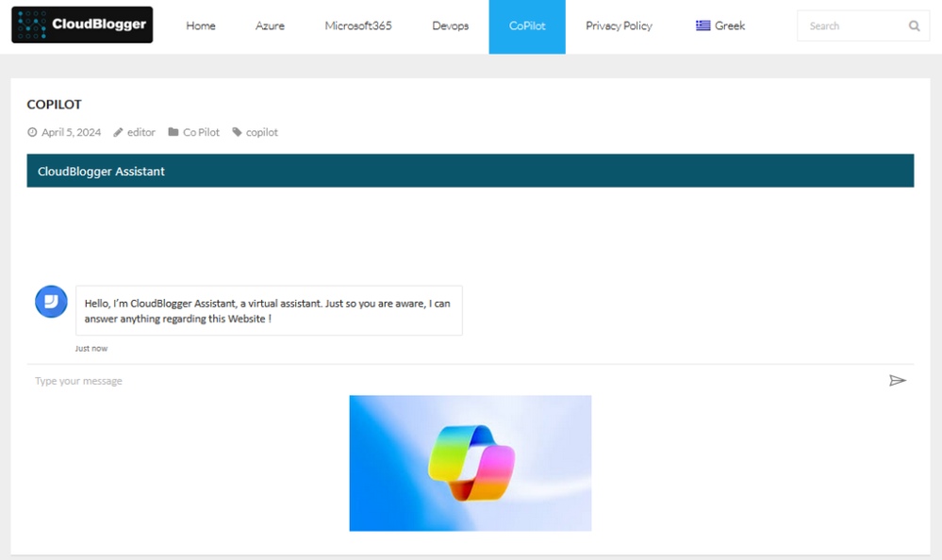Image resolution: width=942 pixels, height=560 pixels.
Task: Open the Privacy Policy page
Action: pyautogui.click(x=619, y=25)
